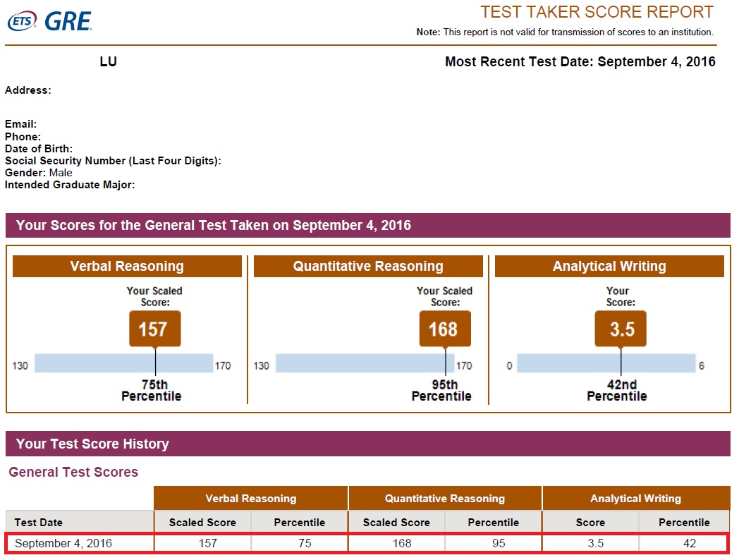Select the September 4, 2016 table row date
739x560 pixels.
pos(63,543)
